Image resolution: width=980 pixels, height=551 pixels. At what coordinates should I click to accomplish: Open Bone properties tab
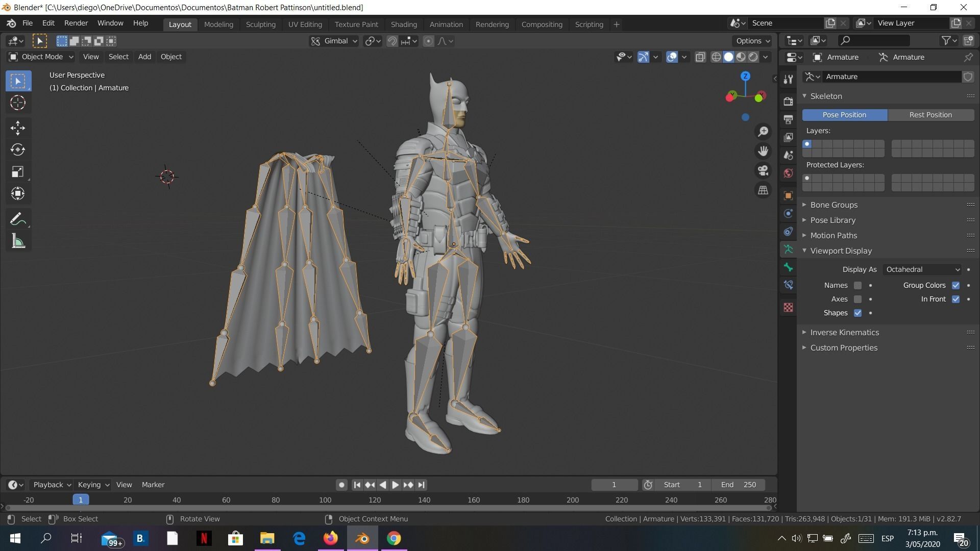789,267
